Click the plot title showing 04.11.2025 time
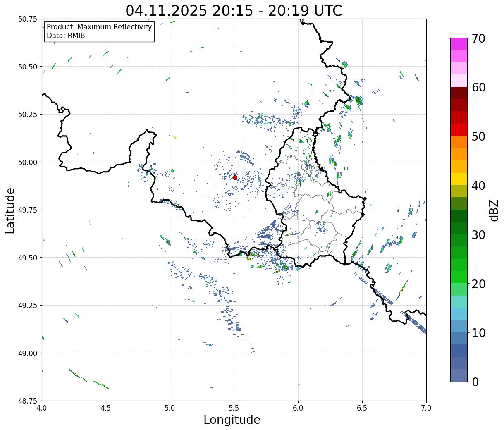This screenshot has width=504, height=430. [x=234, y=11]
